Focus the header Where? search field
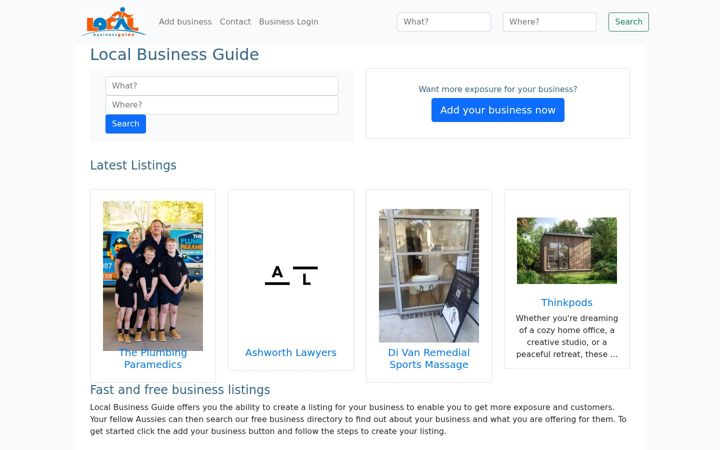Screen dimensions: 720x450 (x=550, y=22)
